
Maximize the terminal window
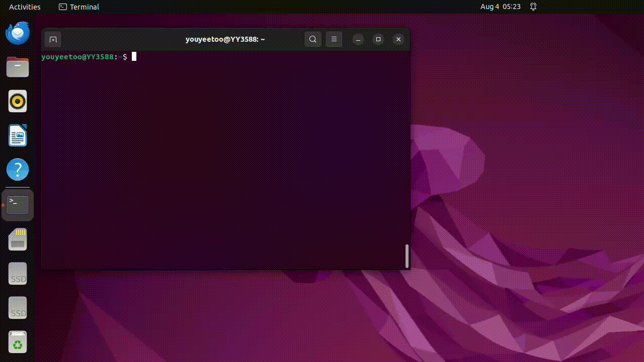[x=378, y=39]
